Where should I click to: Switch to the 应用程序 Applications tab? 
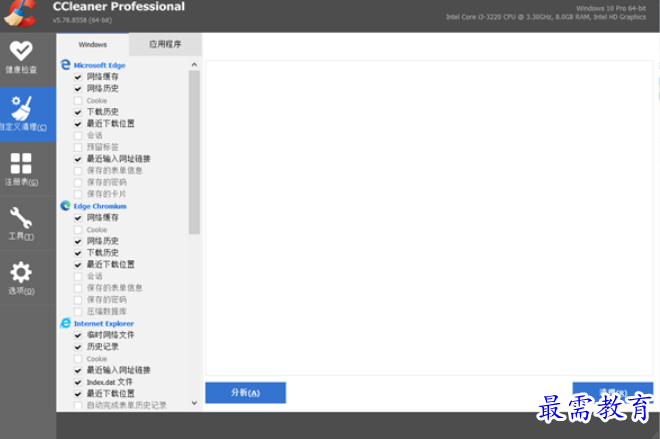click(165, 45)
